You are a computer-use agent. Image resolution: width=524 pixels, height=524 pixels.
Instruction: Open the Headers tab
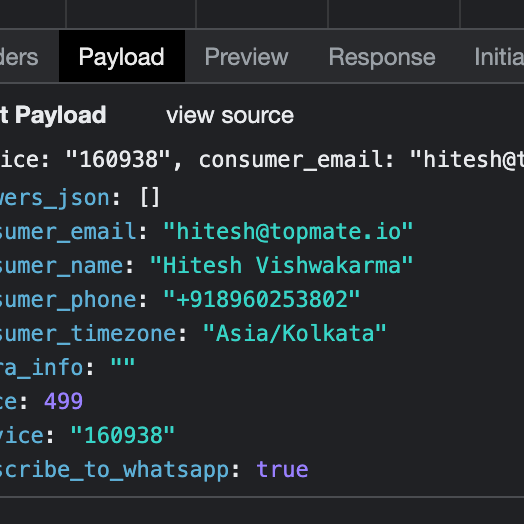pos(19,56)
